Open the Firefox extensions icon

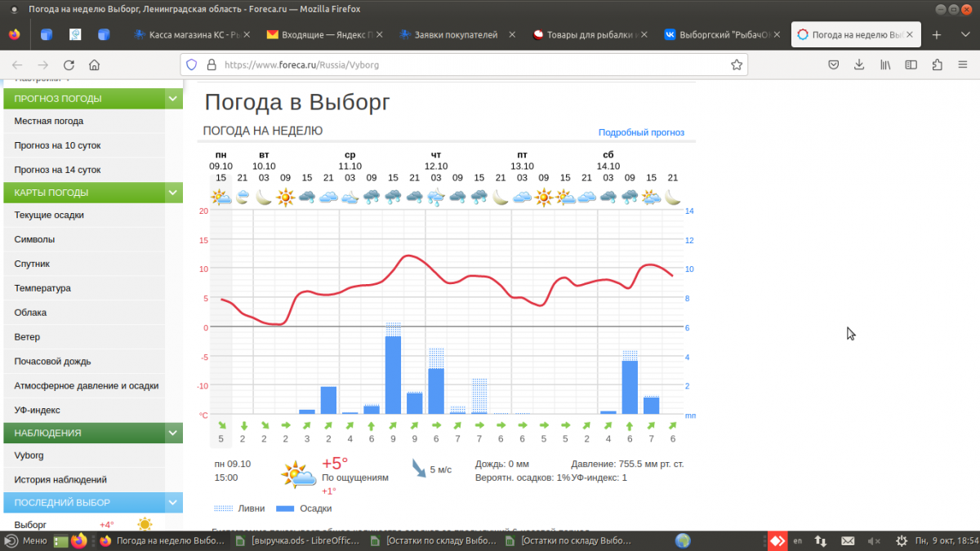[x=937, y=64]
